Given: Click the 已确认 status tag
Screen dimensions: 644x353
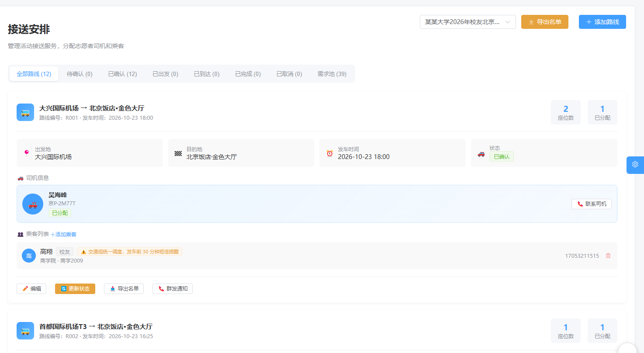Looking at the screenshot, I should point(502,156).
